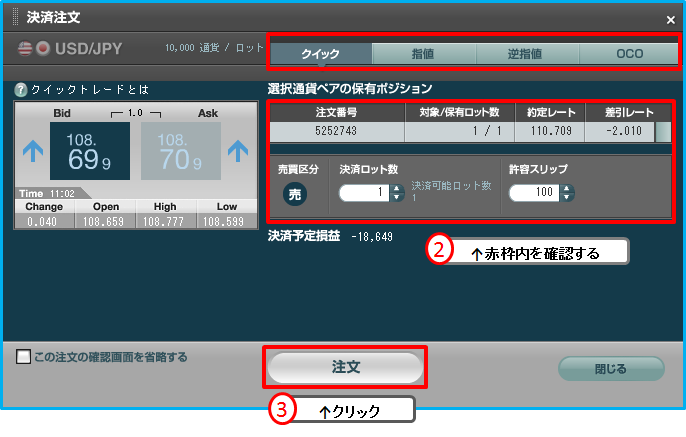Click the US and Japan flag icons

tap(34, 48)
